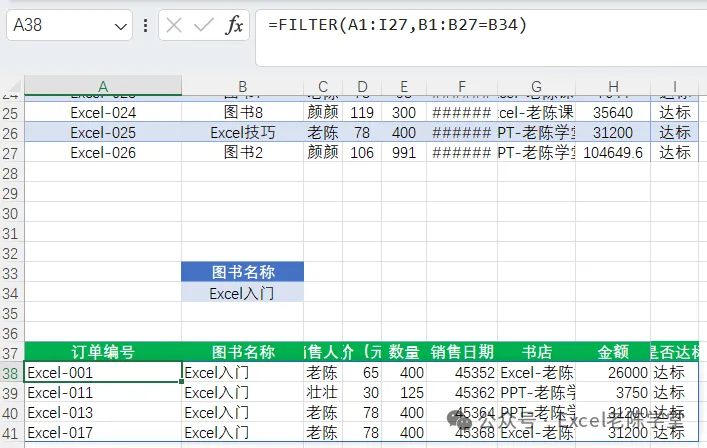Click the green 销售日期 header cell
707x448 pixels.
[x=462, y=352]
